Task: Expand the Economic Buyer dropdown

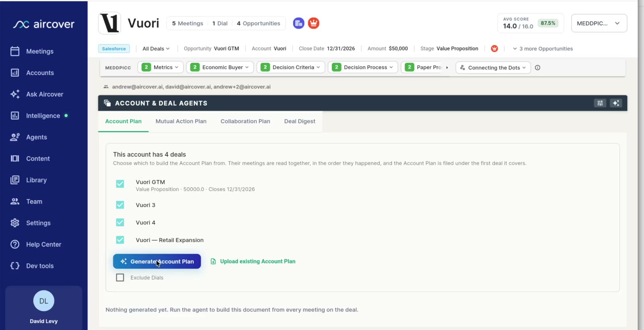Action: (x=220, y=67)
